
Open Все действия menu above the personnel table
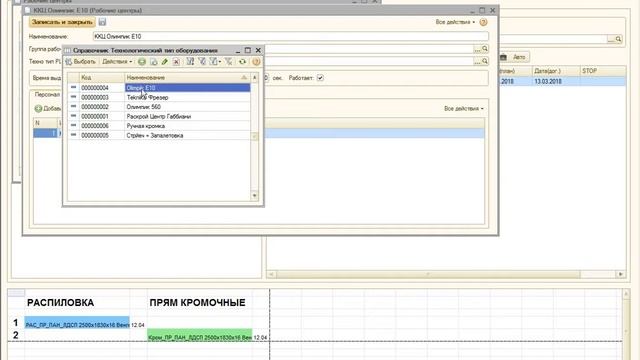click(x=464, y=109)
